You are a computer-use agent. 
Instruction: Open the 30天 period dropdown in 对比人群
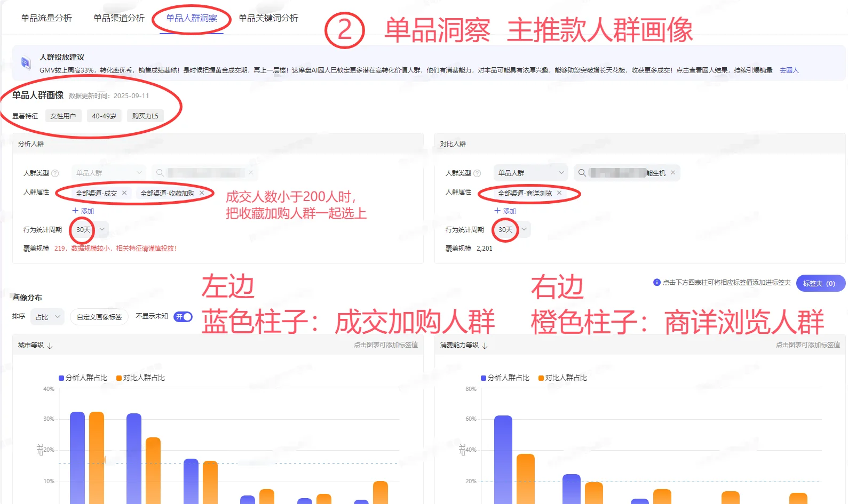tap(511, 229)
